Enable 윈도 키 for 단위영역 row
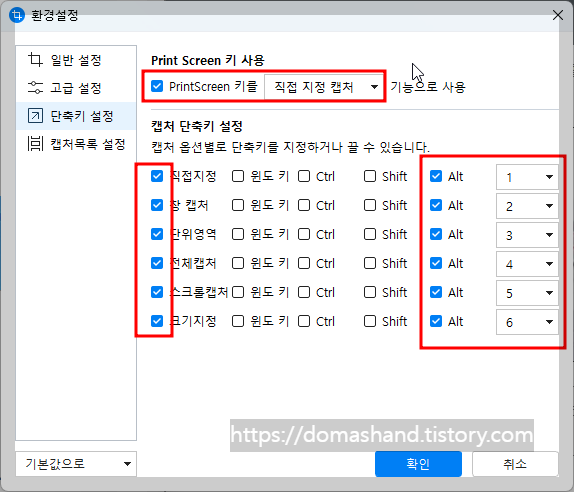 (238, 234)
